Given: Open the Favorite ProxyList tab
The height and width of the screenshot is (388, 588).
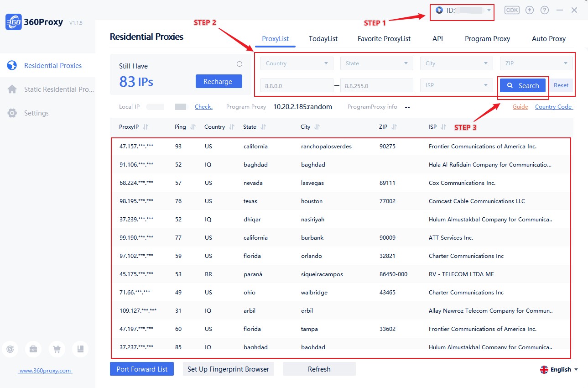Looking at the screenshot, I should [x=384, y=39].
